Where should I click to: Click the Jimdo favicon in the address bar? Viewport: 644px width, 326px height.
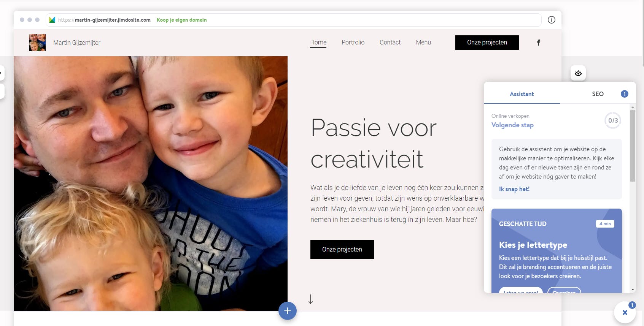point(52,20)
